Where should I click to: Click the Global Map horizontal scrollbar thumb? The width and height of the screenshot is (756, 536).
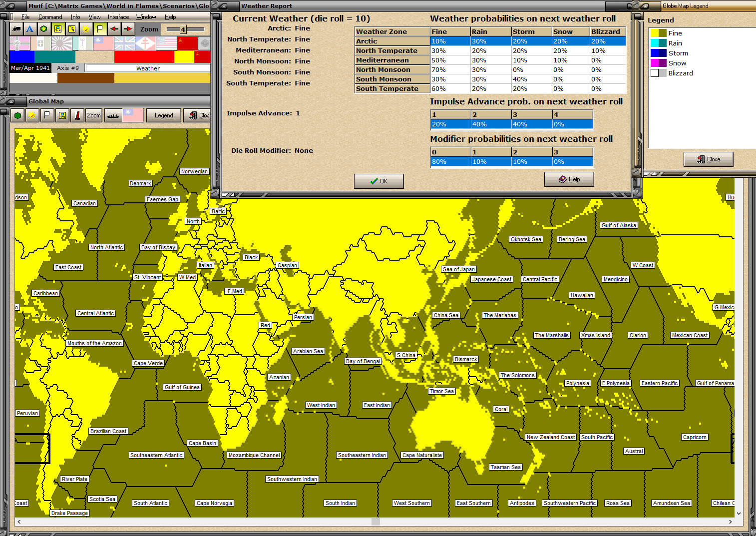click(376, 522)
